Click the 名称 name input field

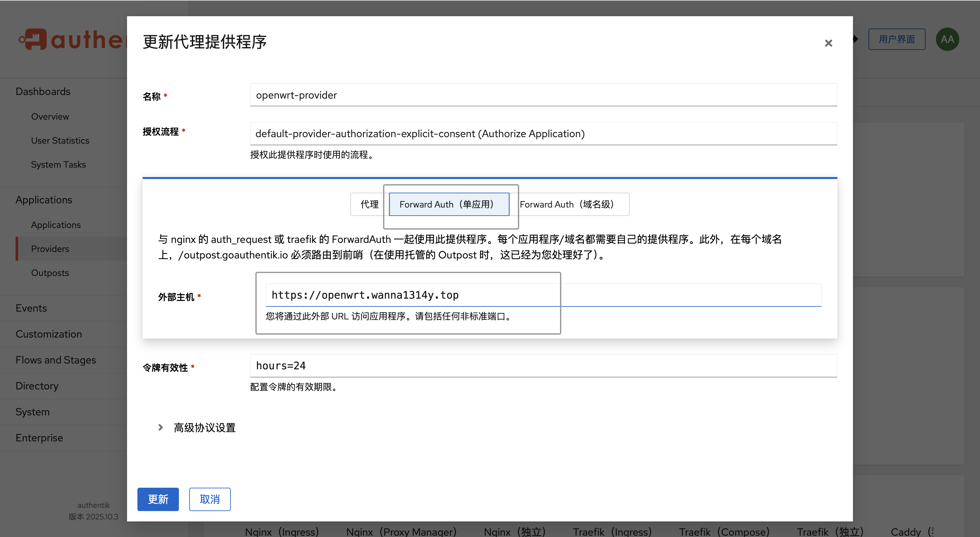(x=543, y=95)
